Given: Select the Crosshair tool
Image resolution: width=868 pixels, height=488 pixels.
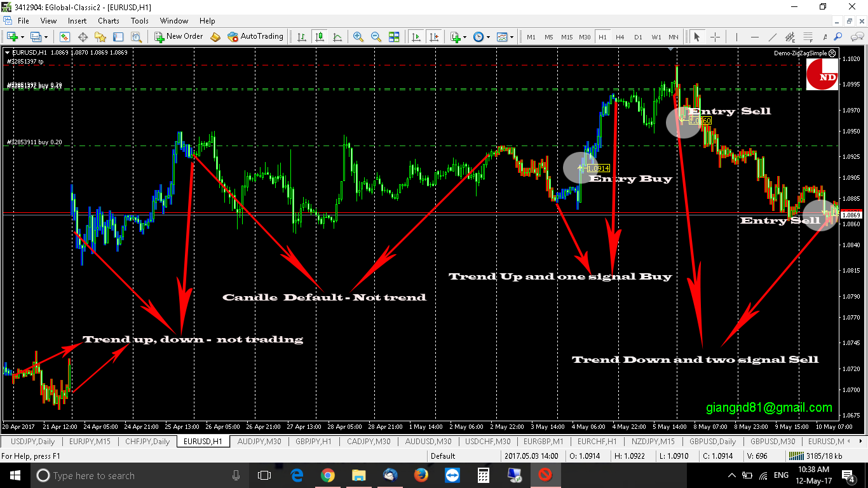Looking at the screenshot, I should tap(715, 37).
